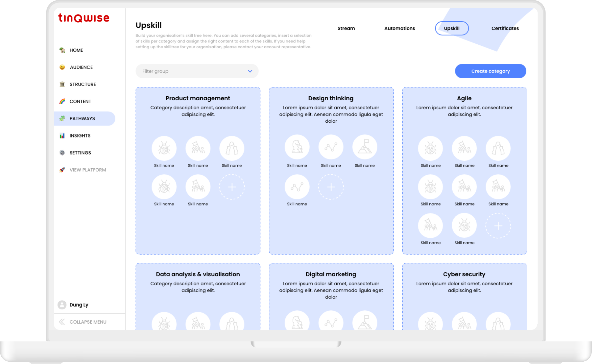The height and width of the screenshot is (364, 592).
Task: Open View Platform link
Action: coord(87,170)
